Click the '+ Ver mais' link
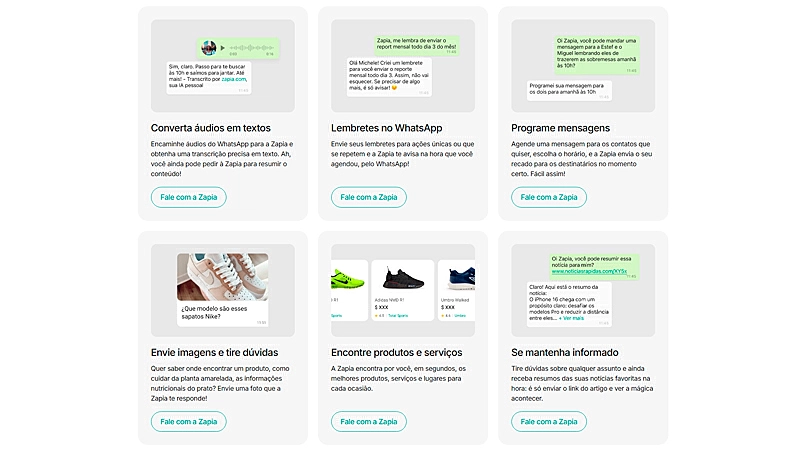 pos(573,318)
